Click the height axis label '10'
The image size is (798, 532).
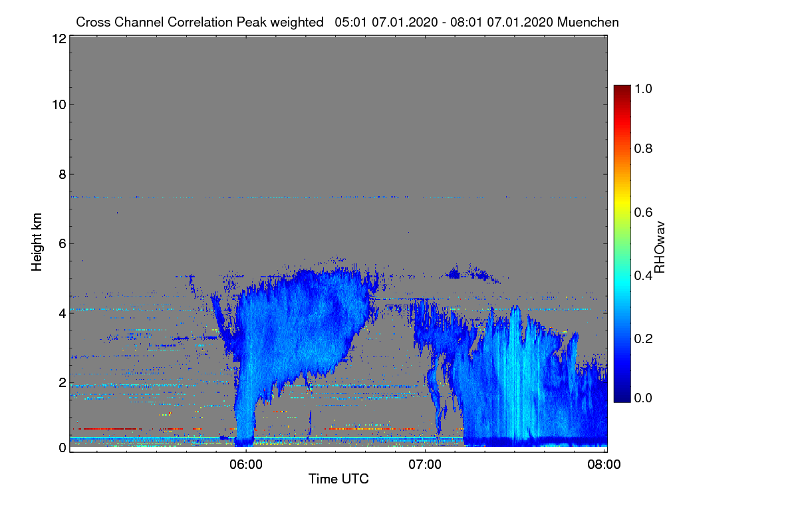tap(59, 104)
